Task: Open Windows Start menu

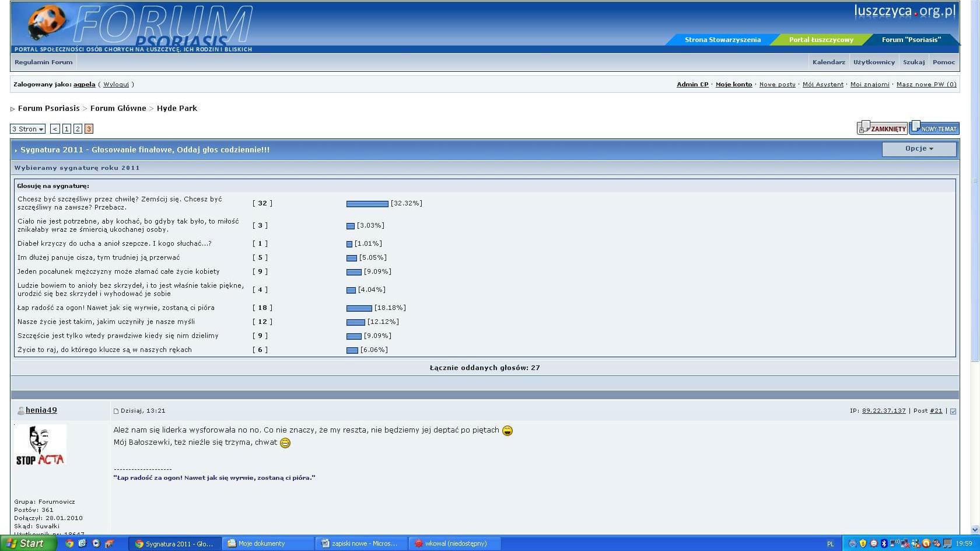Action: [29, 543]
